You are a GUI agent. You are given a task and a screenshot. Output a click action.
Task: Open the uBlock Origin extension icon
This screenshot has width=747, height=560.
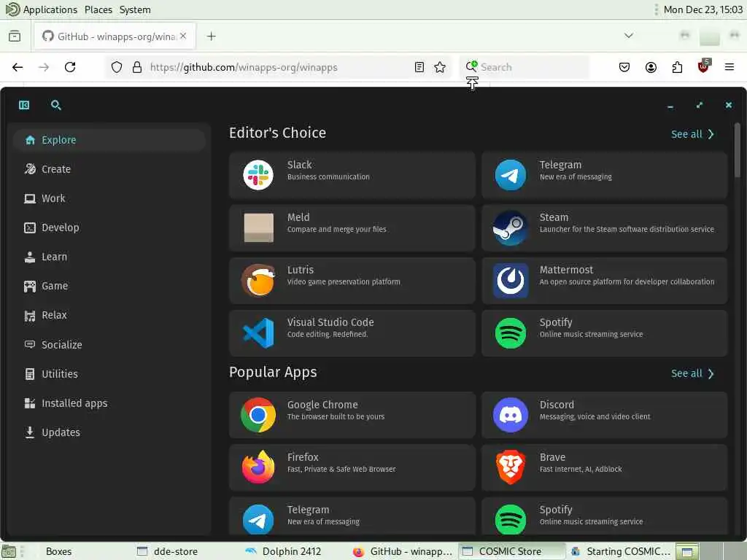pos(704,66)
